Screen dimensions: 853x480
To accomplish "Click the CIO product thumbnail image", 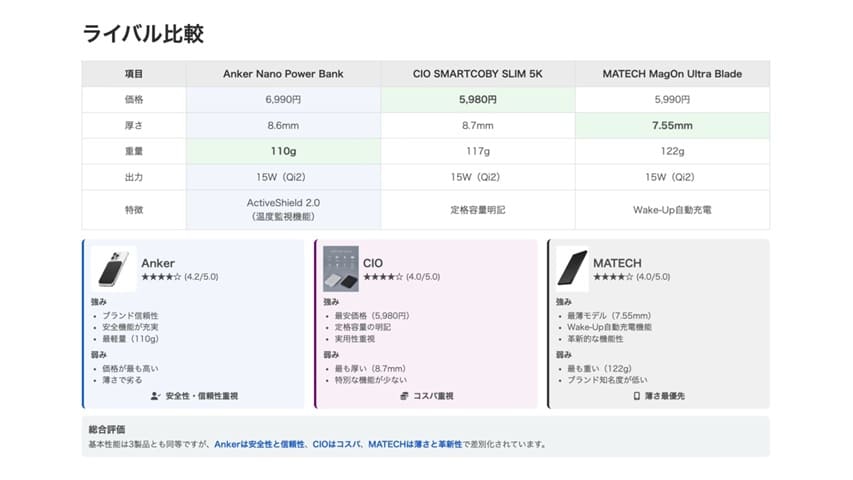I will pyautogui.click(x=340, y=269).
